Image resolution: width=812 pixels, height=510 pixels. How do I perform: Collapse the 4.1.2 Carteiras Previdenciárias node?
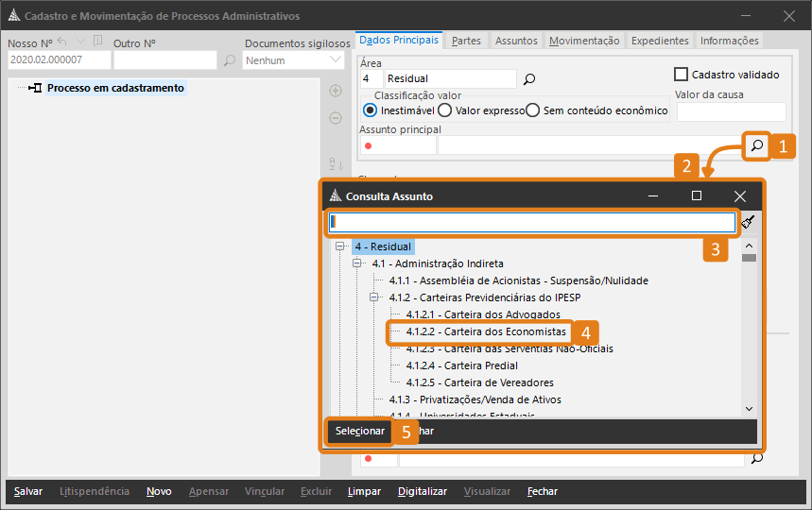pos(375,297)
